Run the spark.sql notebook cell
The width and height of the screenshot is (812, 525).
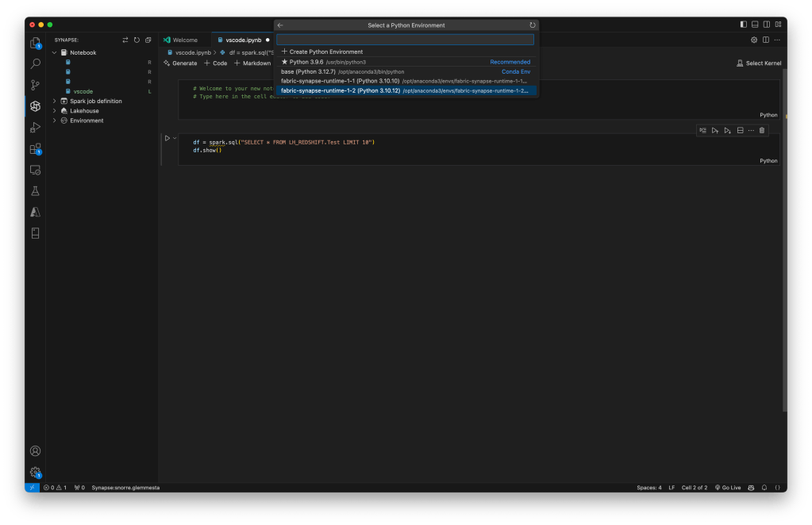click(167, 138)
